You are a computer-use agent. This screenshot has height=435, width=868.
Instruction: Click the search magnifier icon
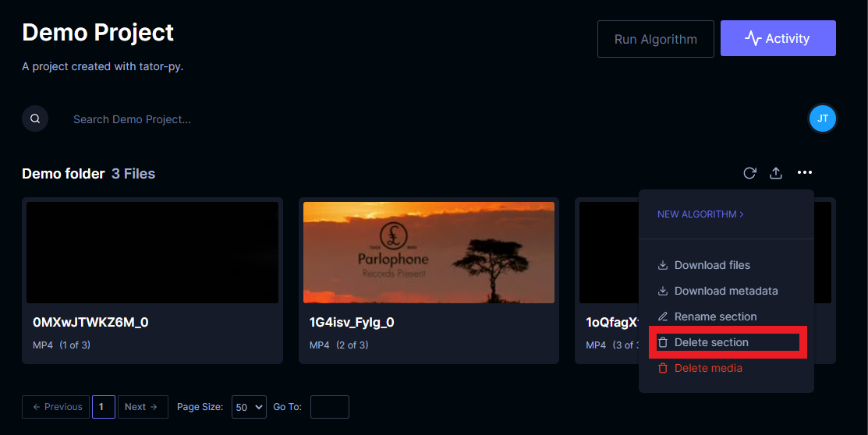(35, 118)
